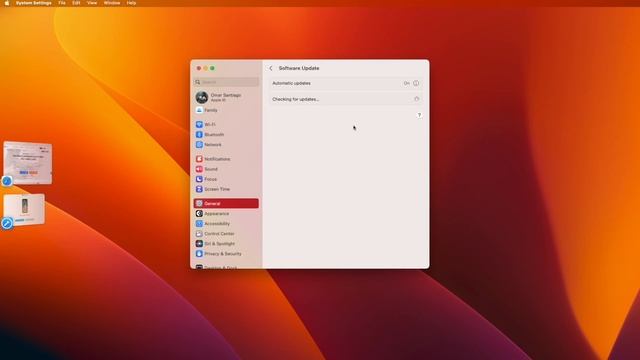This screenshot has width=640, height=360.
Task: Zoom the window using the green button
Action: [212, 68]
